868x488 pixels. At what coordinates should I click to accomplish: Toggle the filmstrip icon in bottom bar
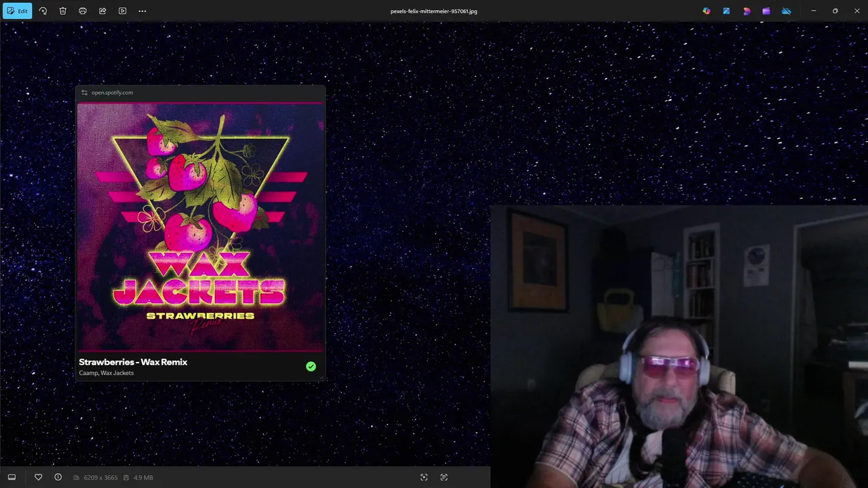[12, 477]
